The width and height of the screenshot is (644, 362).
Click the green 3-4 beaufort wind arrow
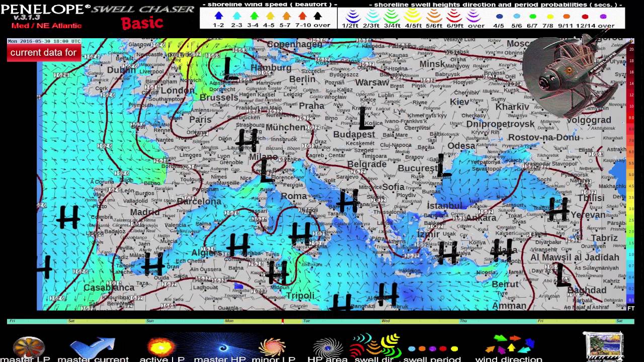(x=254, y=16)
